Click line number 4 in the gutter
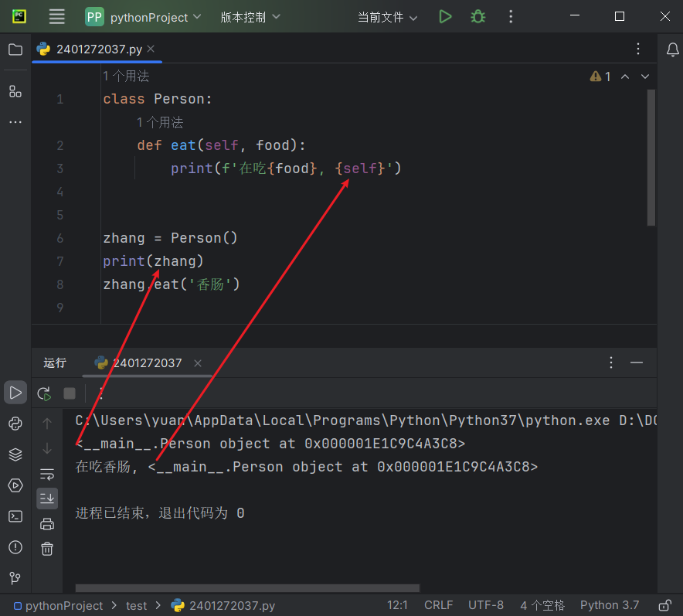The height and width of the screenshot is (616, 683). [60, 192]
